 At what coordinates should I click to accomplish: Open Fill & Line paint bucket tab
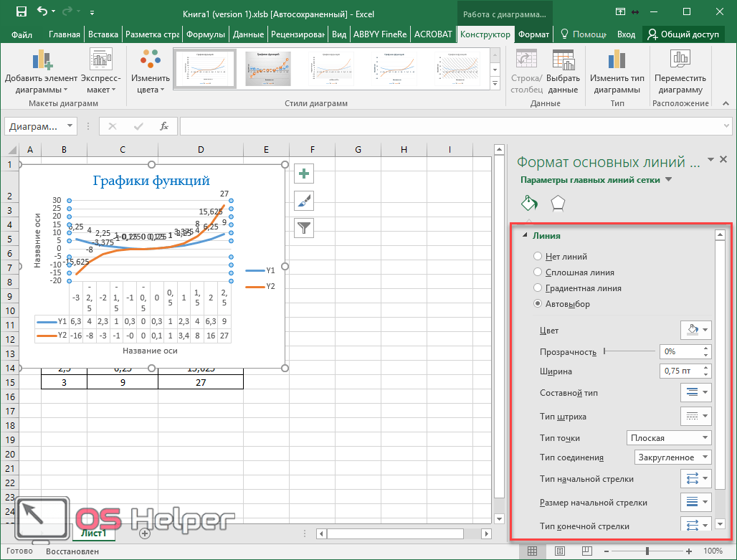click(528, 203)
